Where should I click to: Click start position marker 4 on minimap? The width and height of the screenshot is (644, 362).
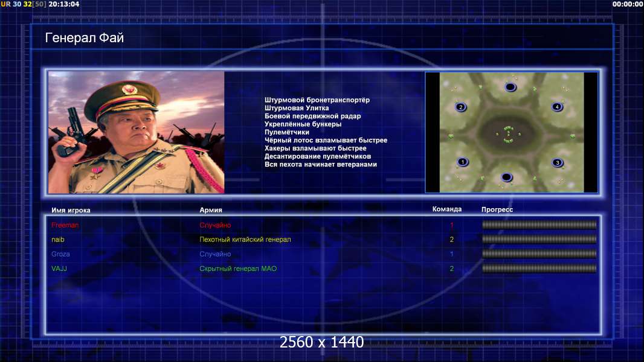click(557, 107)
